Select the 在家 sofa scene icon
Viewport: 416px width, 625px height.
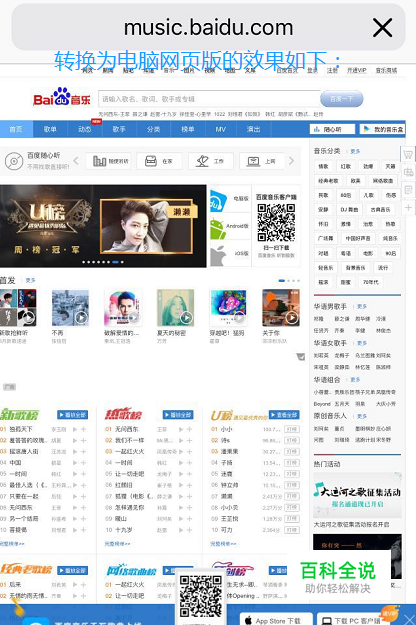pos(151,161)
